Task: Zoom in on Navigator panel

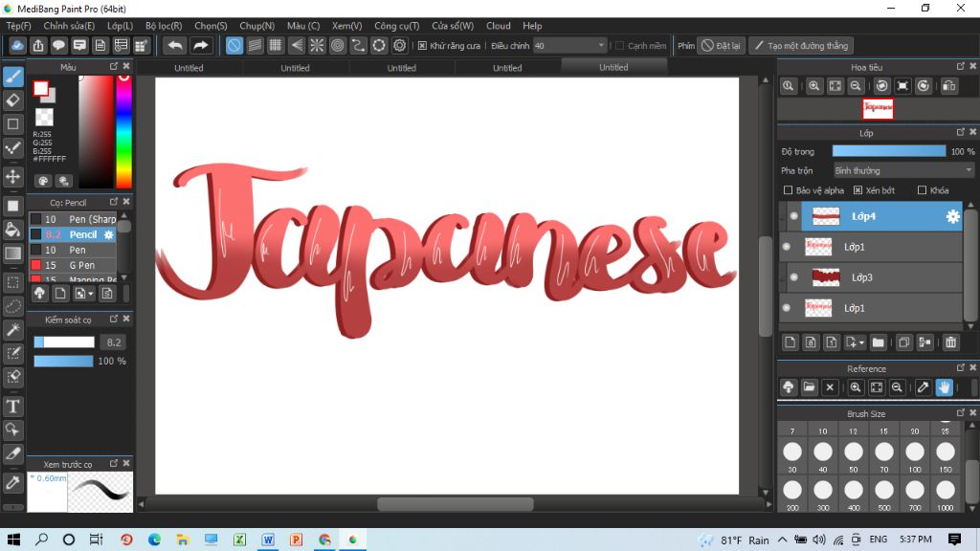Action: [813, 86]
